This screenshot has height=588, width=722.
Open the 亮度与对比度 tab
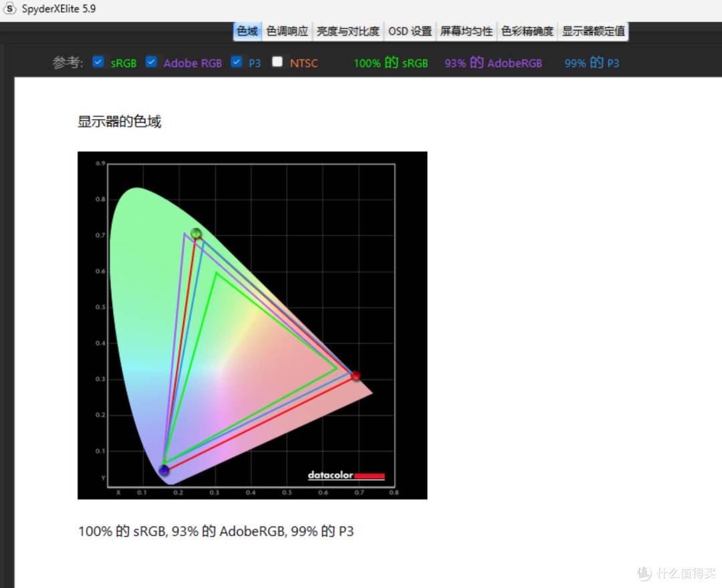coord(348,31)
